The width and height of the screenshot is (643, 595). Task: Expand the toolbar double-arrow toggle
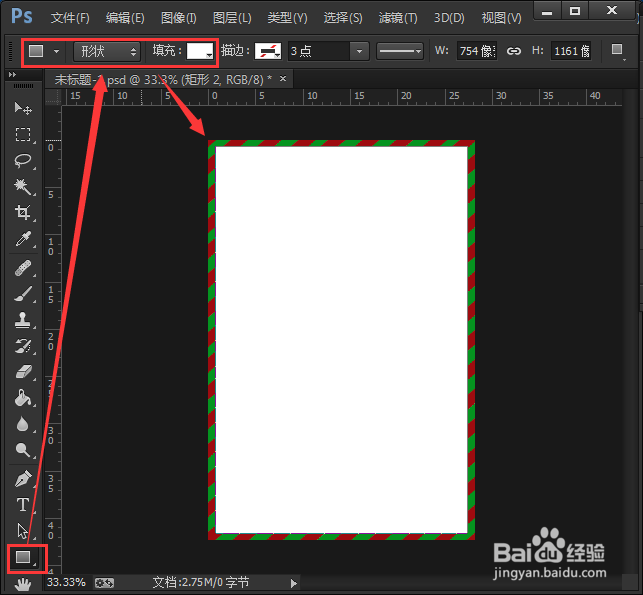pos(12,75)
